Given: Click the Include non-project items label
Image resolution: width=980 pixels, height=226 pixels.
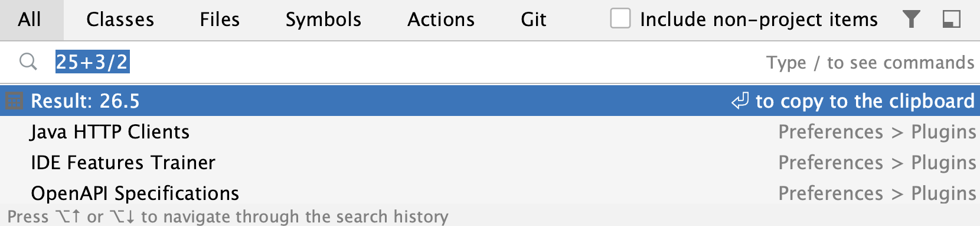Looking at the screenshot, I should point(759,20).
